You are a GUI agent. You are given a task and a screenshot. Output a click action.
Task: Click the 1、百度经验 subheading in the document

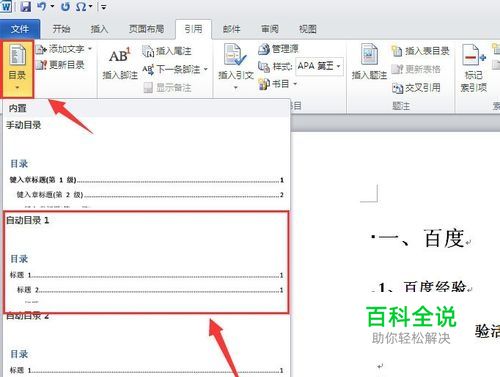(422, 287)
